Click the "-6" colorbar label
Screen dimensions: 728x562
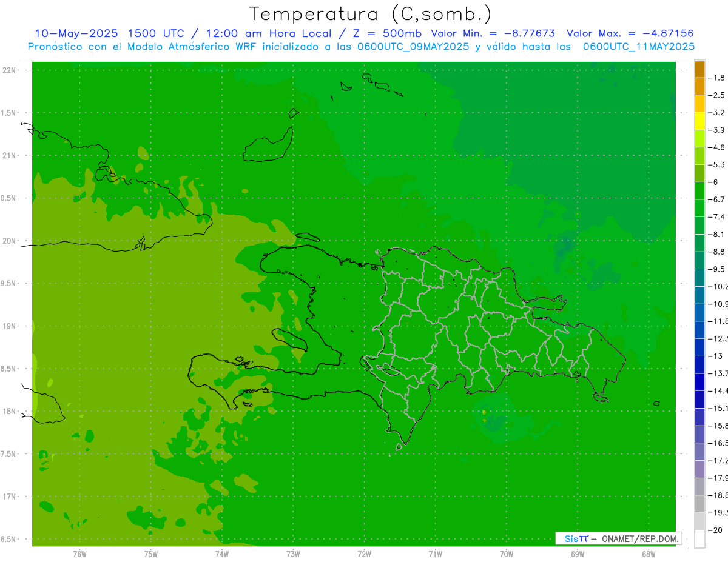tap(713, 182)
